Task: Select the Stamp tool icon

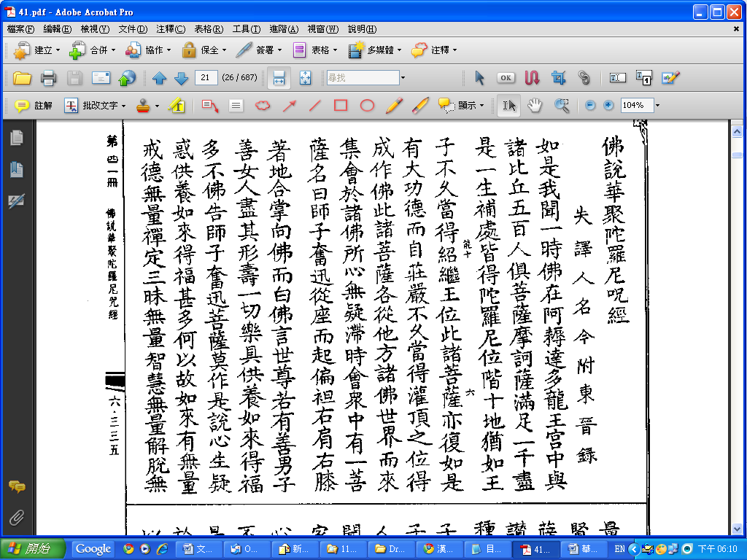Action: [144, 106]
